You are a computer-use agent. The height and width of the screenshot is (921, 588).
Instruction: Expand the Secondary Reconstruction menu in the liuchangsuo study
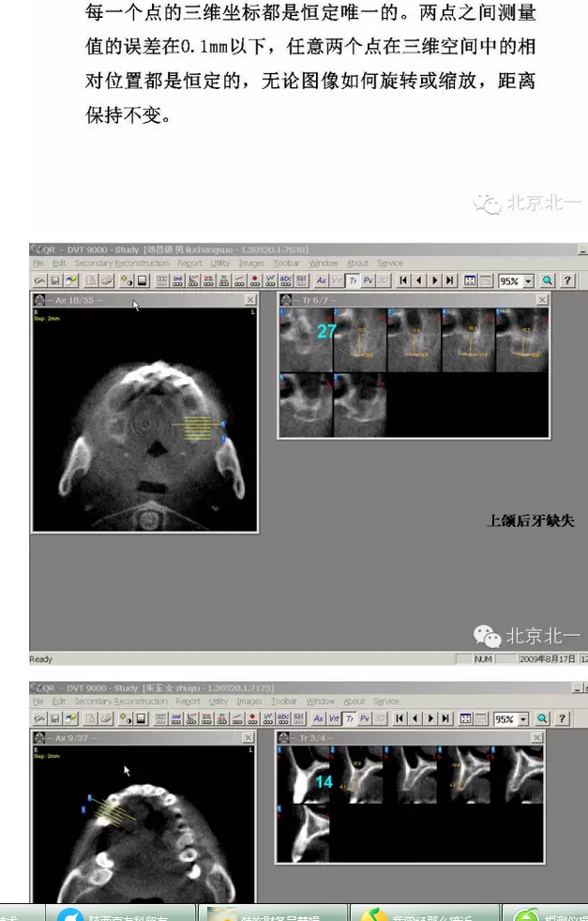pos(122,264)
